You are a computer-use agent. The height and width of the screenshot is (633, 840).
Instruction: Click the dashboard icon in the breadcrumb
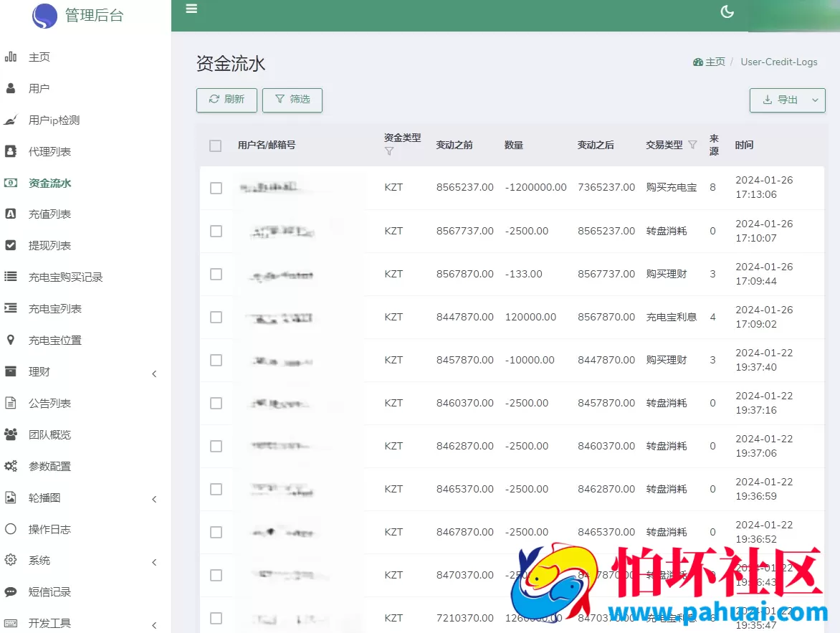(x=697, y=62)
